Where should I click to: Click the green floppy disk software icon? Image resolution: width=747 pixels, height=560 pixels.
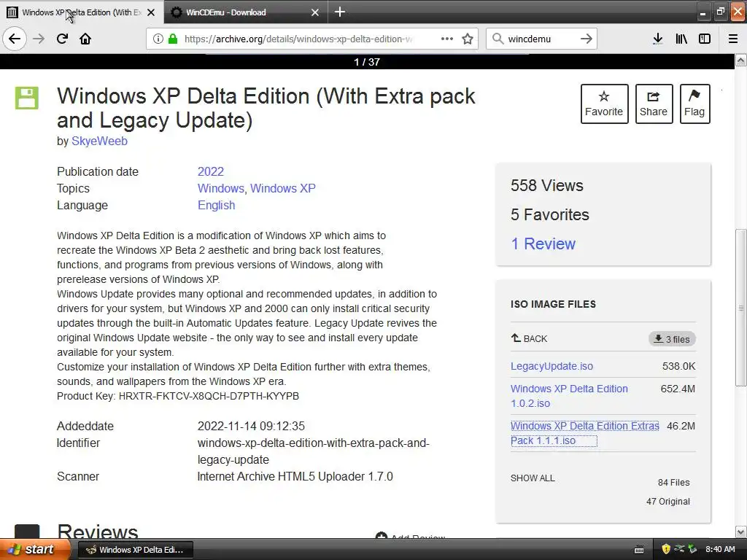point(27,98)
